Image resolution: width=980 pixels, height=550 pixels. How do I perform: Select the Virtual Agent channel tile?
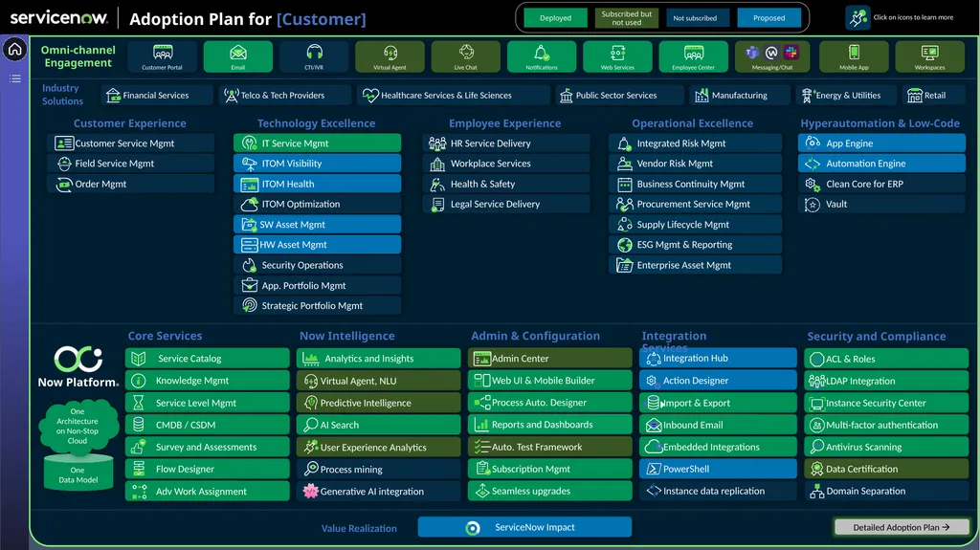pos(390,56)
